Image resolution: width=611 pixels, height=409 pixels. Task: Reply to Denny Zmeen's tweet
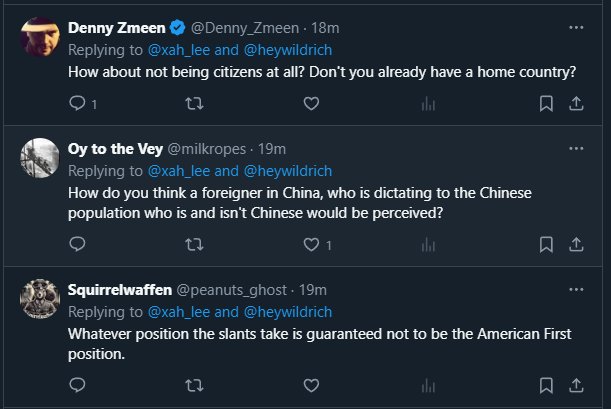click(x=77, y=103)
